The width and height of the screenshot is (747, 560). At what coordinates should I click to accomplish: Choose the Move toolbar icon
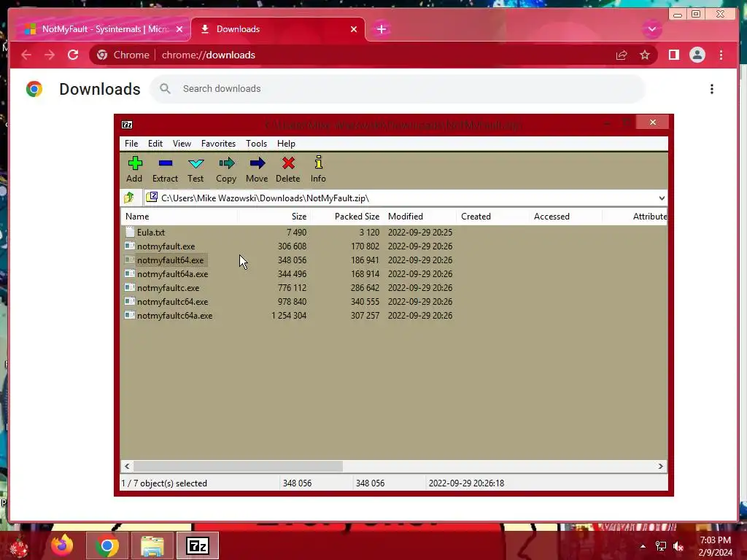tap(257, 169)
